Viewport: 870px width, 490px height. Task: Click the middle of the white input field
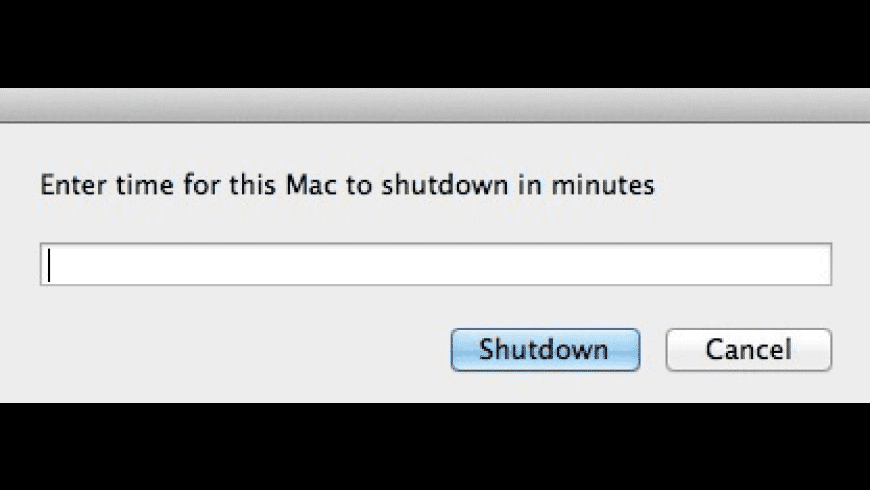click(436, 264)
